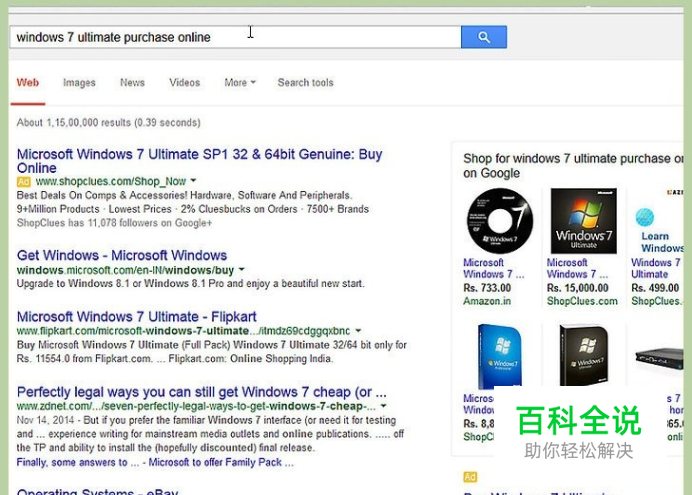The height and width of the screenshot is (495, 692).
Task: Open Windows 7 disc thumbnail from Amazon.in
Action: coord(500,221)
